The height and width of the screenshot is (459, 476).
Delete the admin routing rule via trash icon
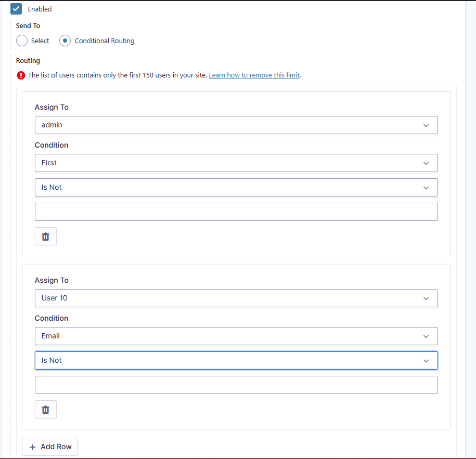[x=46, y=237]
